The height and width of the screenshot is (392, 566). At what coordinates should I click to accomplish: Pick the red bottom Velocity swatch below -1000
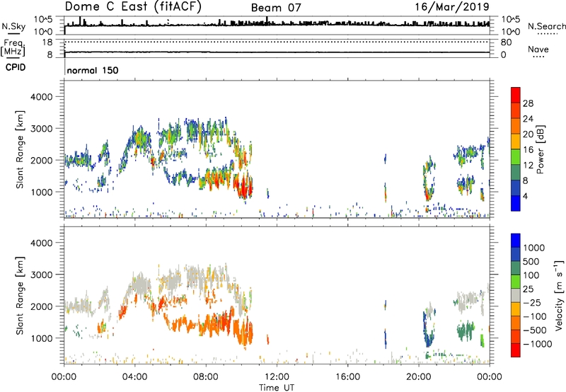tap(516, 350)
